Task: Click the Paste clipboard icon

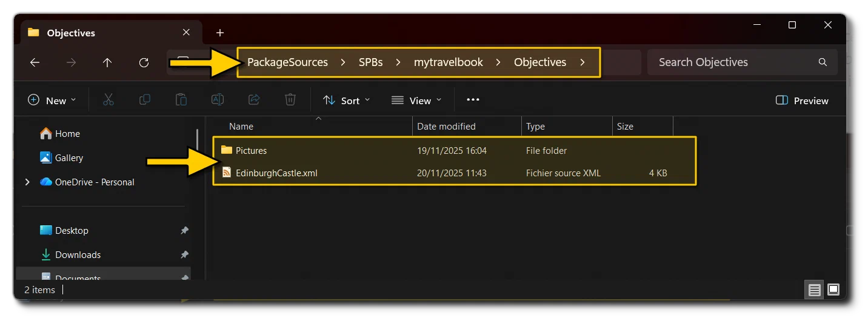Action: [x=181, y=100]
